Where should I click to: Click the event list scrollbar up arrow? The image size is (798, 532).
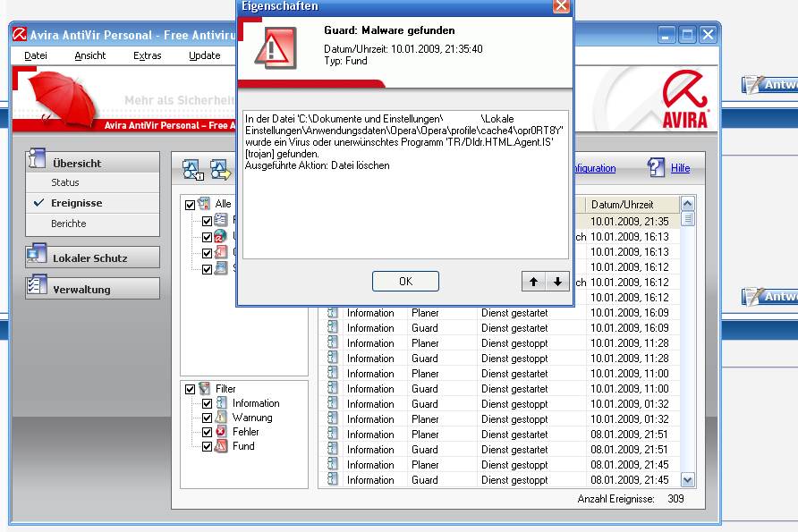coord(688,204)
